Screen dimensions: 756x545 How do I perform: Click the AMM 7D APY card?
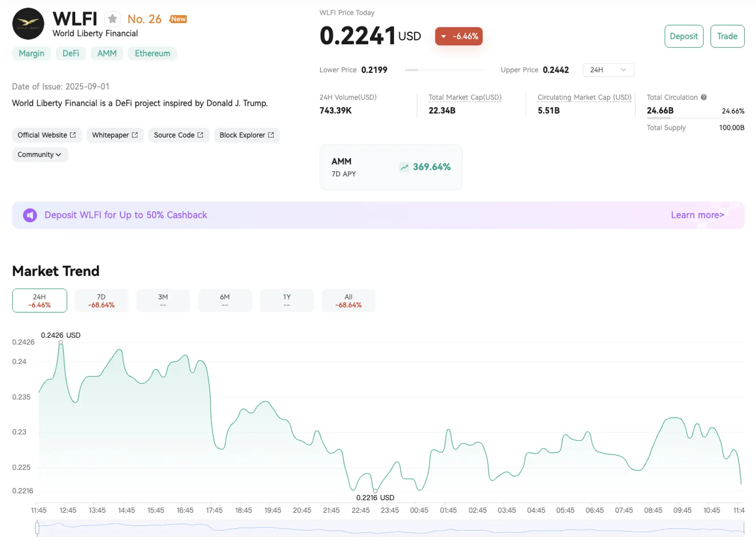(x=391, y=167)
